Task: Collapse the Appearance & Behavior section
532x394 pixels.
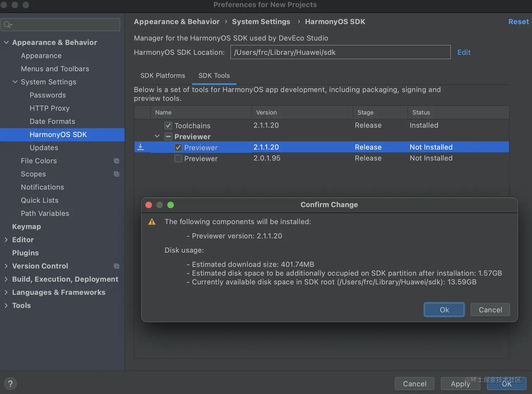Action: point(6,42)
